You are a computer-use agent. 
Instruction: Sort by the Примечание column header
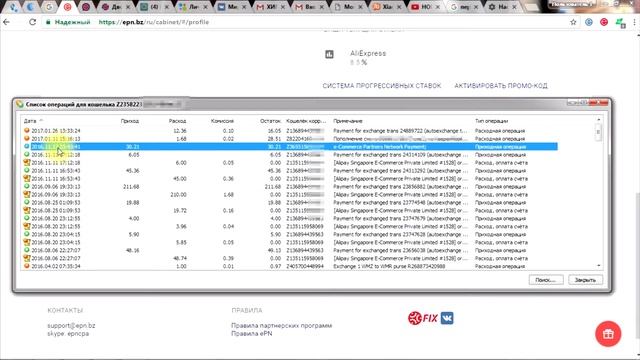click(348, 121)
